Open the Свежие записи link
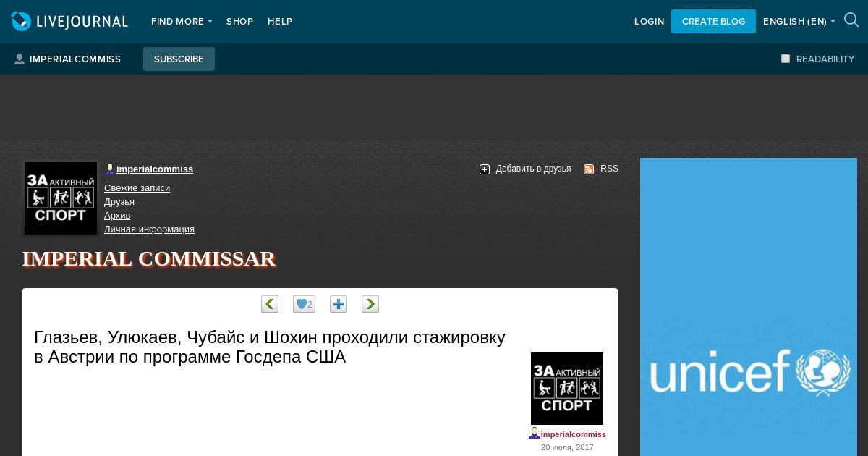 (x=137, y=188)
